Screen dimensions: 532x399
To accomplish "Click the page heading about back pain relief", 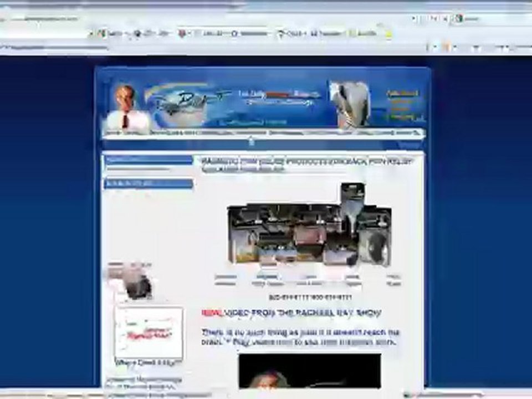I will 307,165.
